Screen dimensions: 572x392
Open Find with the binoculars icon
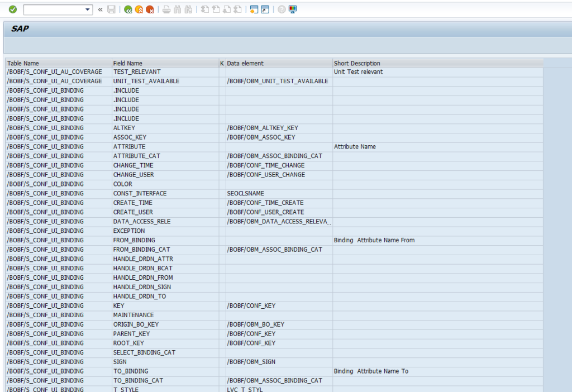coord(177,9)
